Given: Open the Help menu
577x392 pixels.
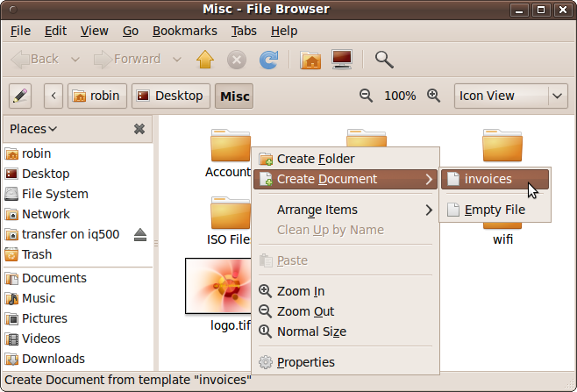Looking at the screenshot, I should point(284,31).
